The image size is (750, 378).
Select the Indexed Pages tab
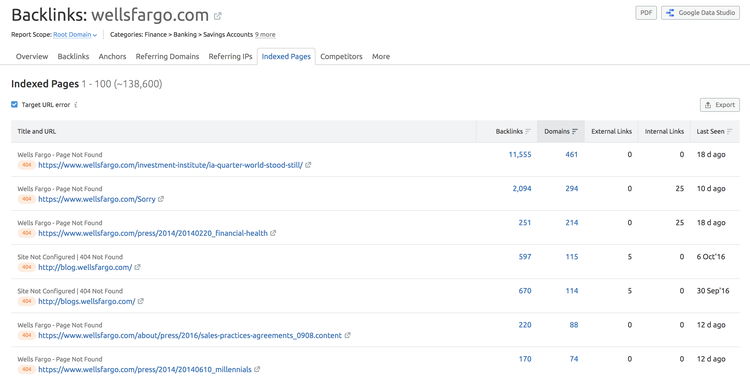[x=286, y=56]
